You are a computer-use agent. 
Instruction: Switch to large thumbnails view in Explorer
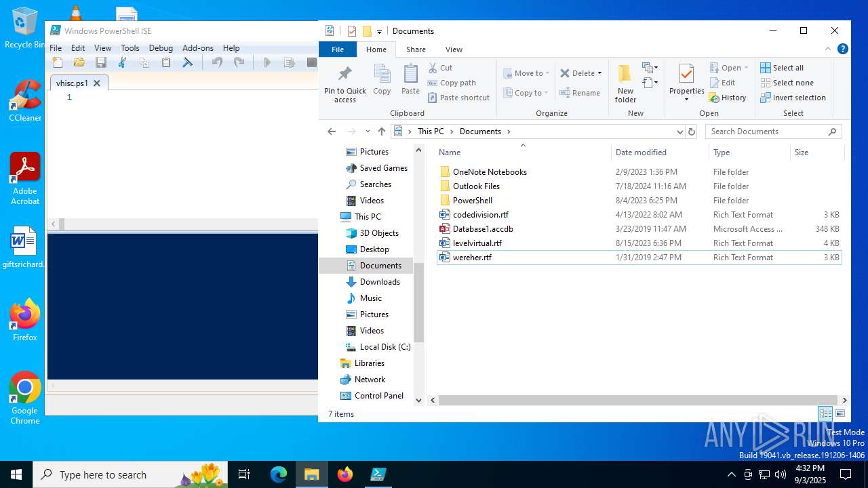click(840, 413)
